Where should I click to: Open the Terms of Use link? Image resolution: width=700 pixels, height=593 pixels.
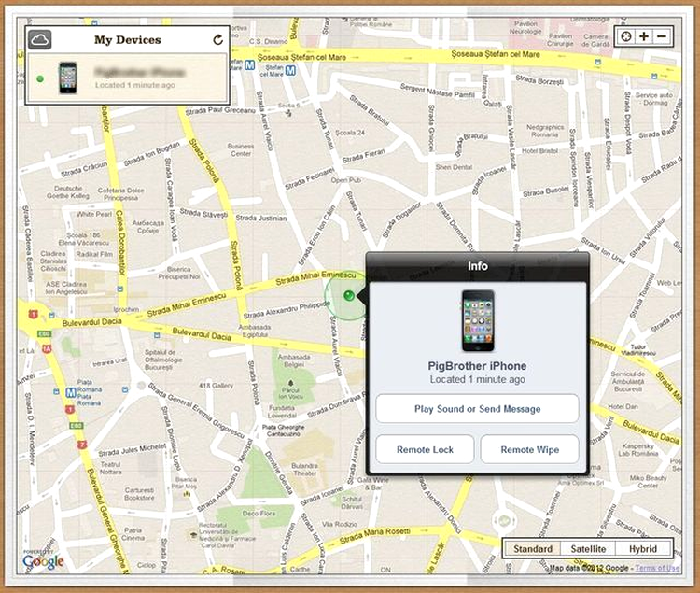(657, 568)
